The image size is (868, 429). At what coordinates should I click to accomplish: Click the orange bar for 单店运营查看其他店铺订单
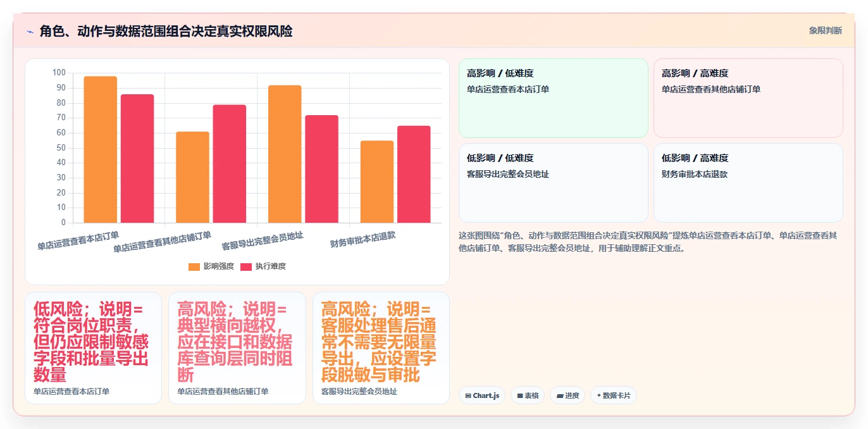[192, 177]
